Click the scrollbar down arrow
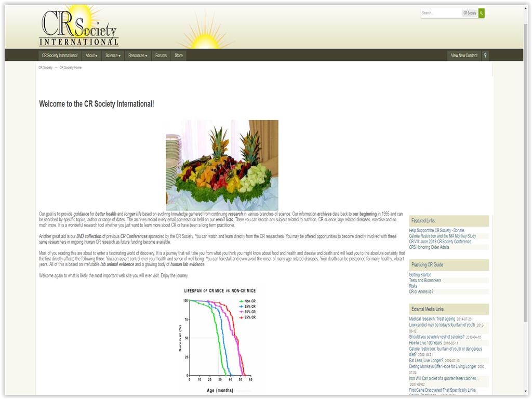Screen dimensions: 532x399 point(526,392)
